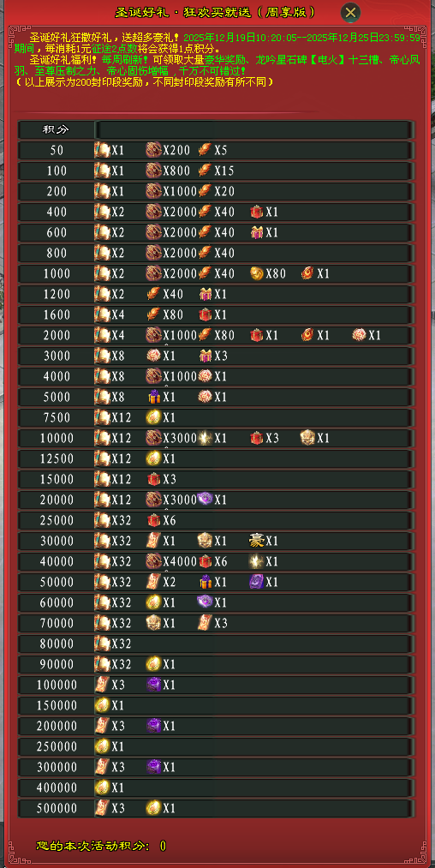Click the purple chest icon in the 100000 row
435x868 pixels.
point(153,684)
